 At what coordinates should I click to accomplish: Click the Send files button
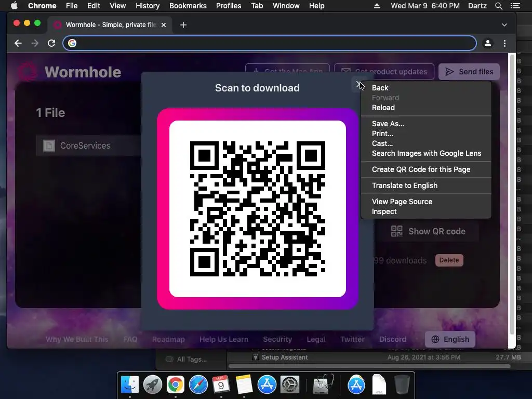[x=469, y=72]
